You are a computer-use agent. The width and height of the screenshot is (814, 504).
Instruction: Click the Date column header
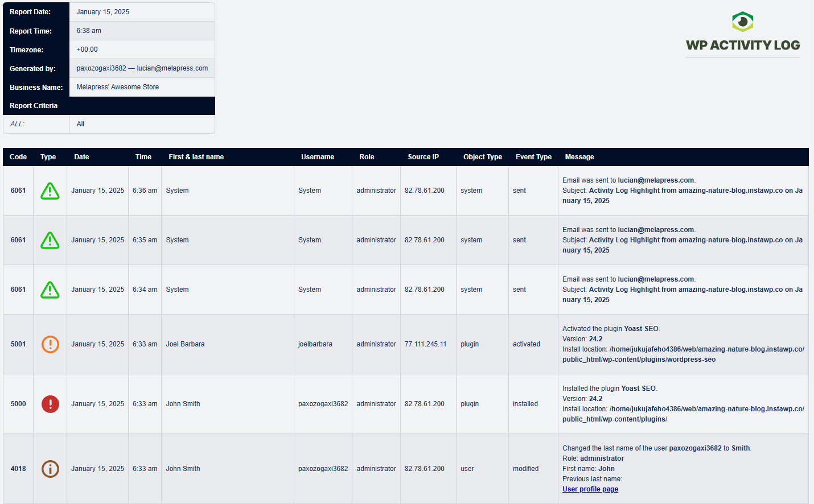pyautogui.click(x=81, y=156)
